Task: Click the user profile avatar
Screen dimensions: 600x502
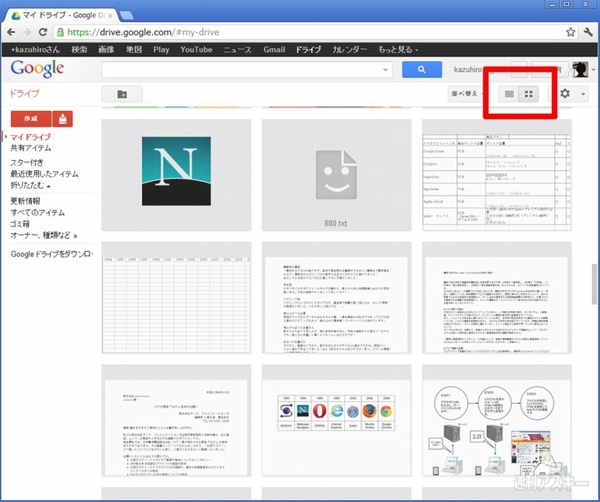Action: [580, 70]
